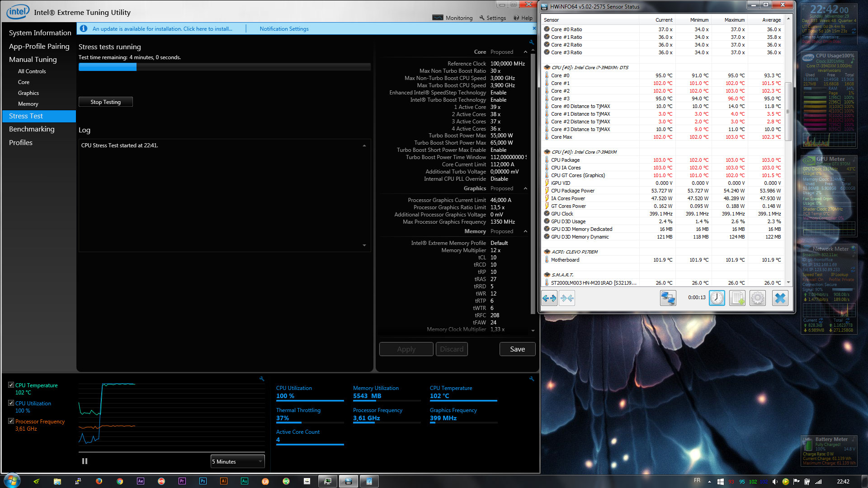Open XTU Help at top
868x488 pixels.
point(523,18)
